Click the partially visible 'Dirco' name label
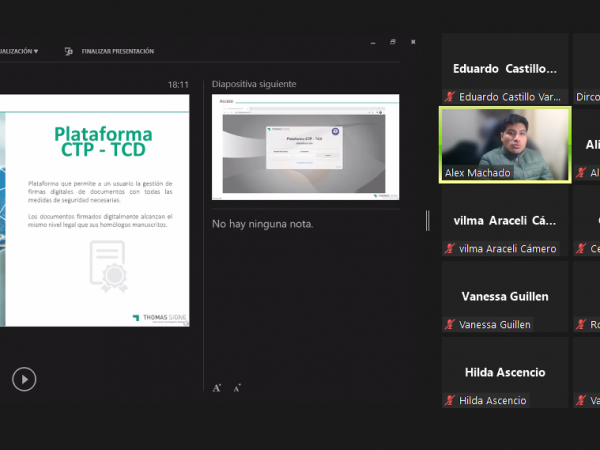The height and width of the screenshot is (450, 600). [x=588, y=97]
